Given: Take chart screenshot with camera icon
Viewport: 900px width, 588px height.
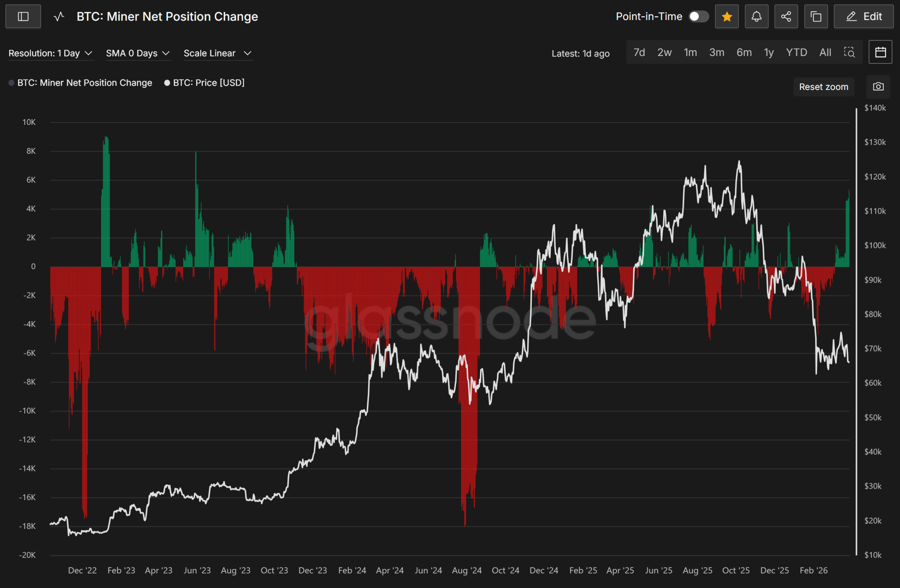Looking at the screenshot, I should point(878,87).
